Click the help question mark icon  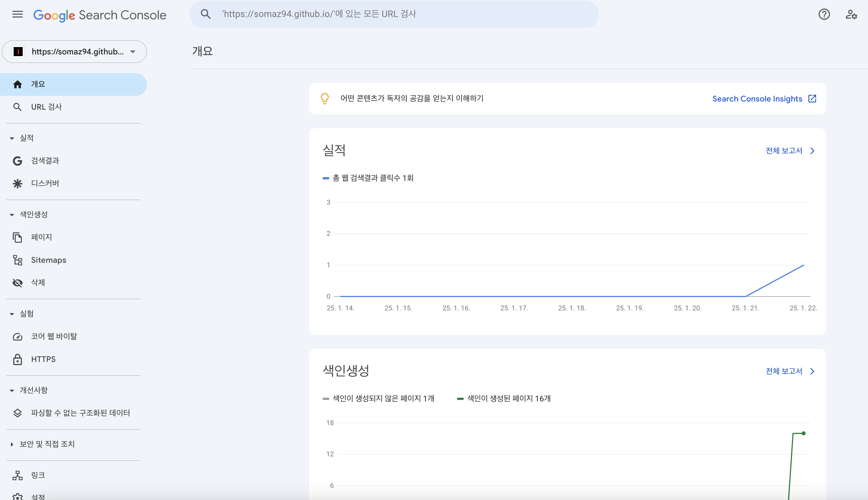tap(824, 14)
